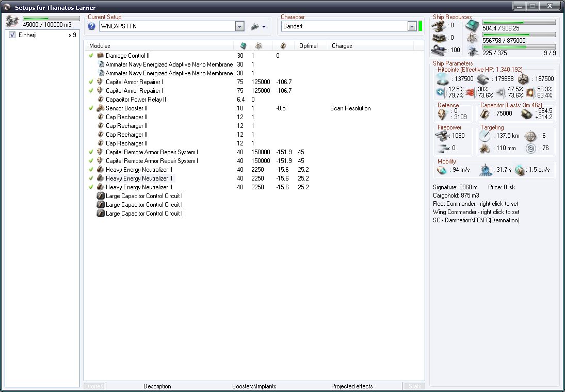Select the Einherji x 9 drone row
The height and width of the screenshot is (392, 565).
click(x=42, y=35)
